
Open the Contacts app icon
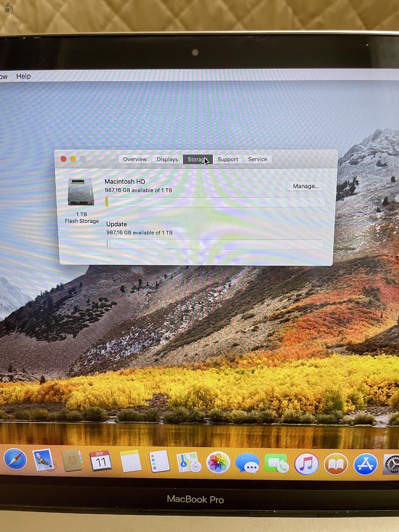(72, 460)
